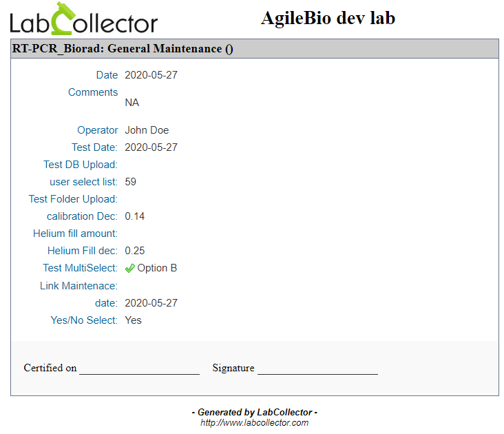Click the Test Date: label
The width and height of the screenshot is (504, 434).
(x=94, y=147)
